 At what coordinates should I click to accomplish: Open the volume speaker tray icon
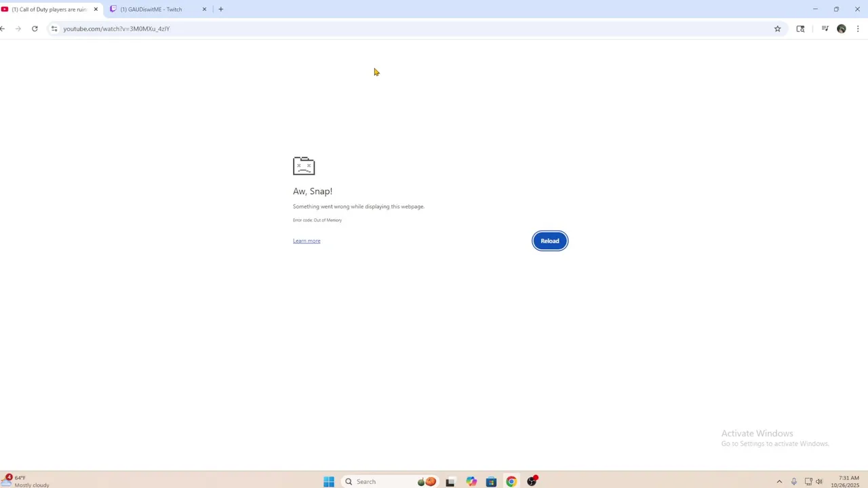tap(819, 482)
